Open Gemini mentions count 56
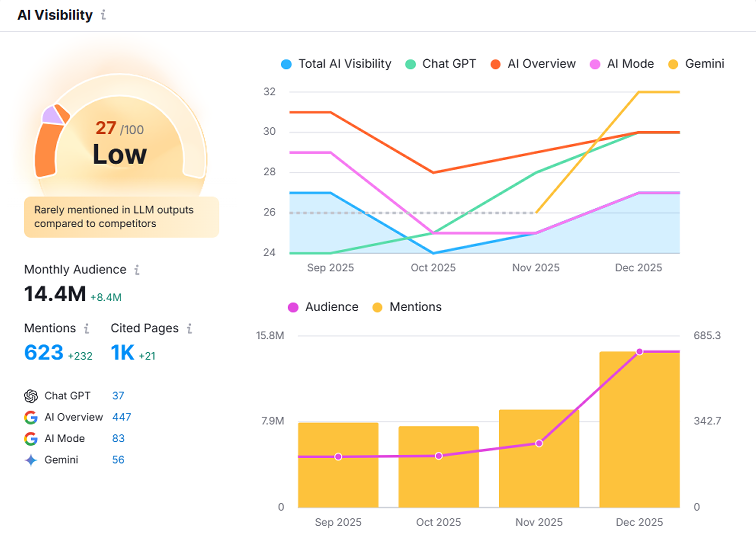Image resolution: width=756 pixels, height=544 pixels. point(118,460)
